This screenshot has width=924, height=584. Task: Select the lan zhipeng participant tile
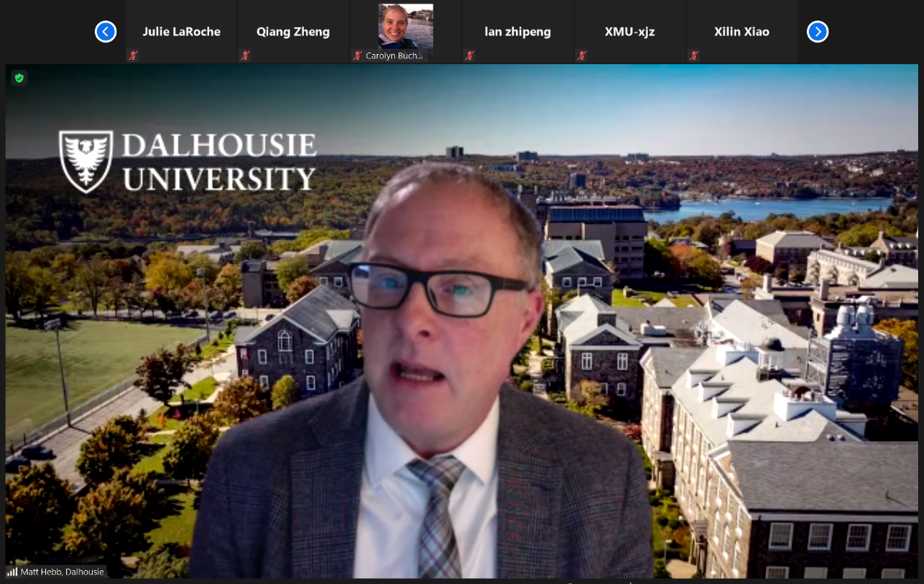(517, 31)
